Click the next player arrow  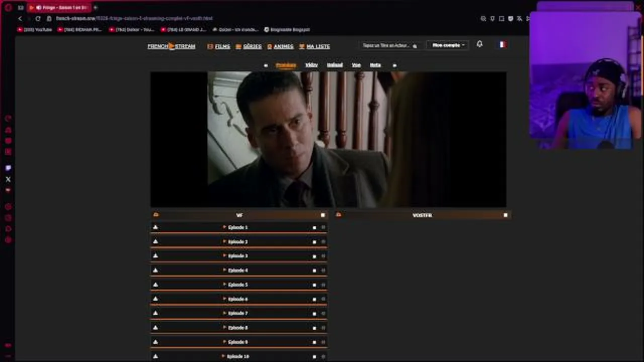click(x=394, y=65)
